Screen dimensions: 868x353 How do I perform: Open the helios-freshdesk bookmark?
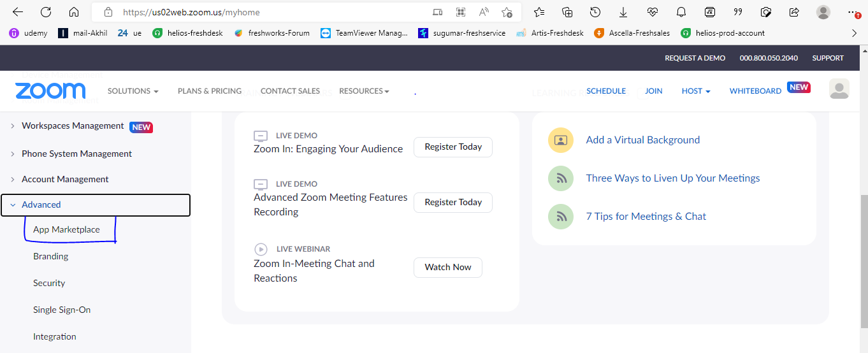187,33
